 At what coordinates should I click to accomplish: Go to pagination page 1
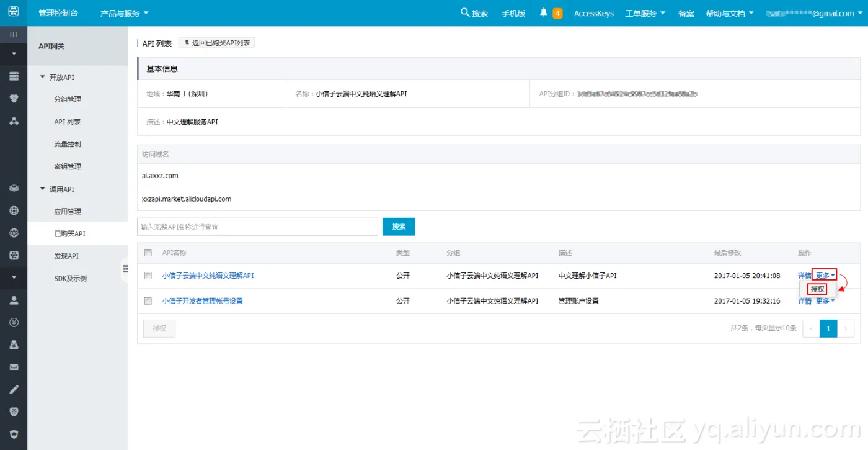828,328
